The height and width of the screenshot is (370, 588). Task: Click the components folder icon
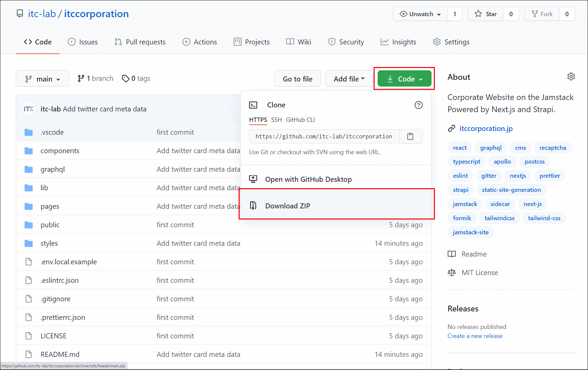click(x=29, y=151)
